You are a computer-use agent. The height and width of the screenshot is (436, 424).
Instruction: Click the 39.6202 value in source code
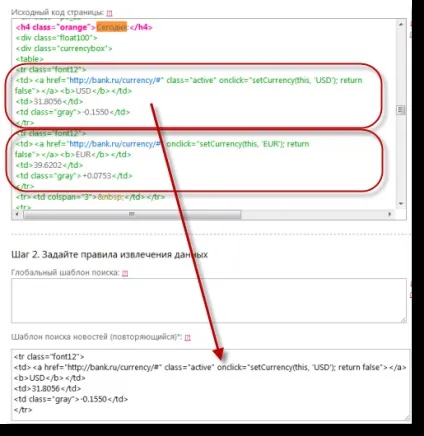click(x=48, y=165)
